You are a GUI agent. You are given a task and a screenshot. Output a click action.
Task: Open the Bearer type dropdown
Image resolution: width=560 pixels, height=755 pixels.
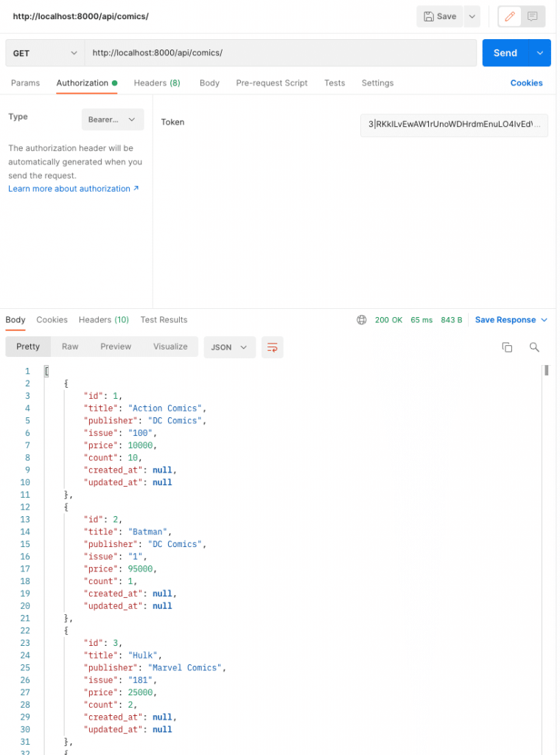coord(111,119)
